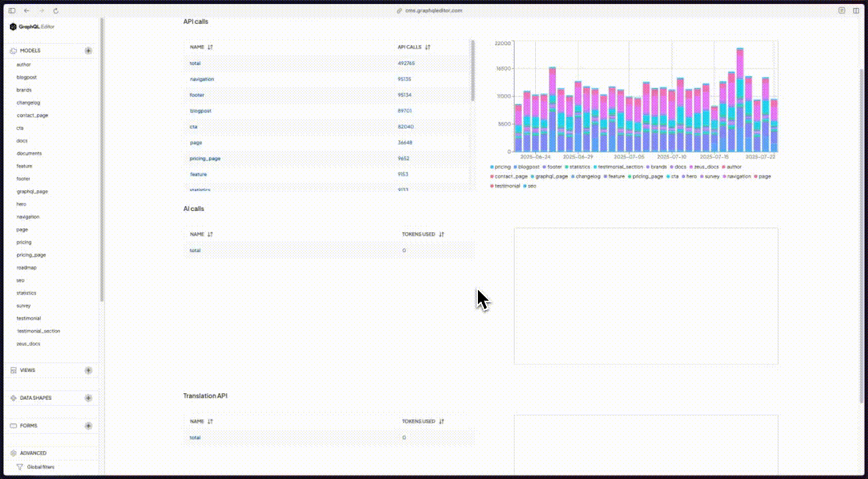868x479 pixels.
Task: Click the API calls table scrollbar
Action: pyautogui.click(x=473, y=70)
